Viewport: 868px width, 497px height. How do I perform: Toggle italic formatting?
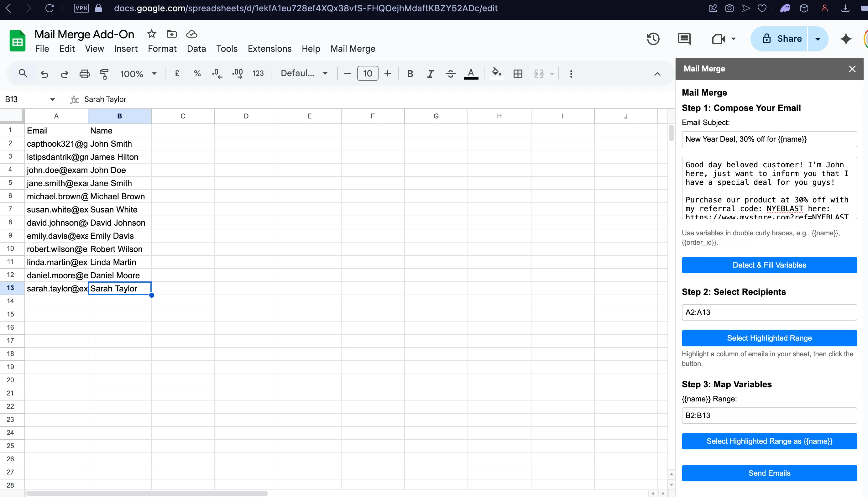pos(430,74)
